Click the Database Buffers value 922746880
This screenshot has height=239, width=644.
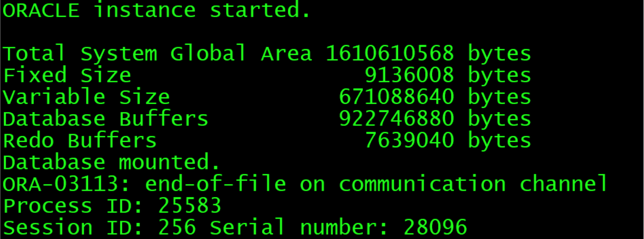(x=396, y=119)
